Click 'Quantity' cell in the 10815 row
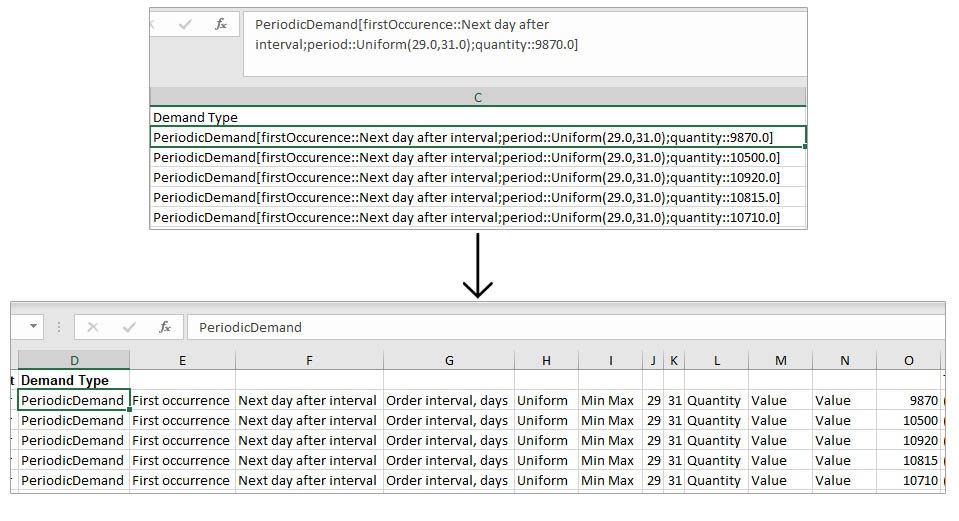The width and height of the screenshot is (959, 521). coord(716,460)
